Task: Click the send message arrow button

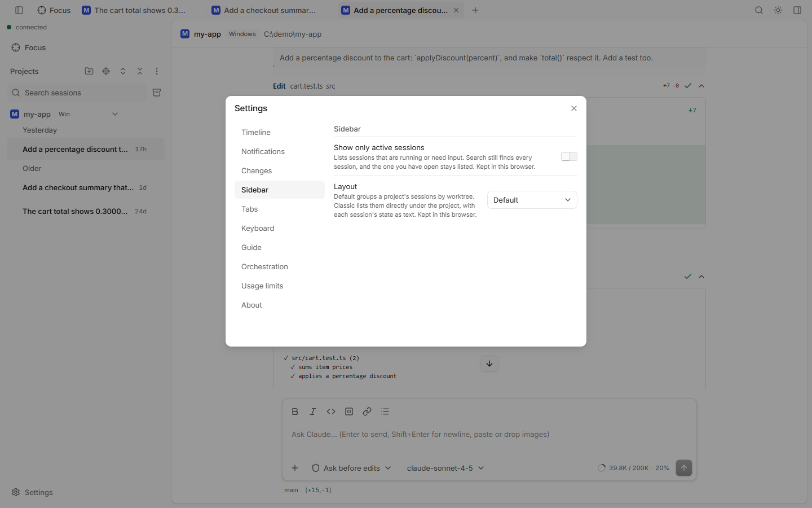Action: [684, 468]
